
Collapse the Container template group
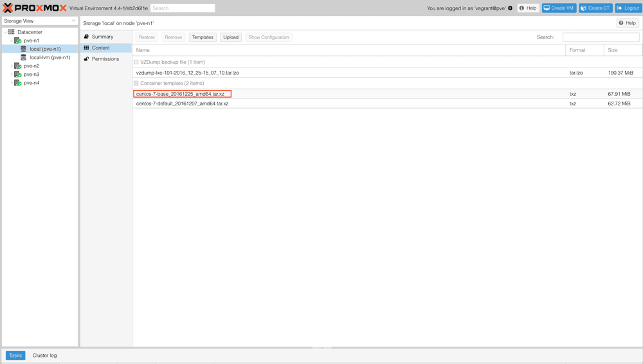point(136,83)
